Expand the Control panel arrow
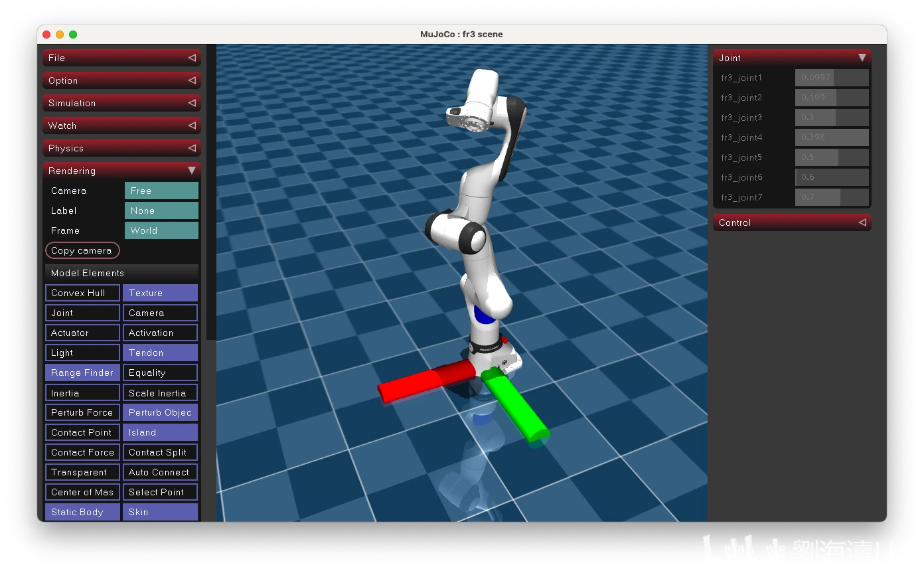924x571 pixels. click(862, 222)
